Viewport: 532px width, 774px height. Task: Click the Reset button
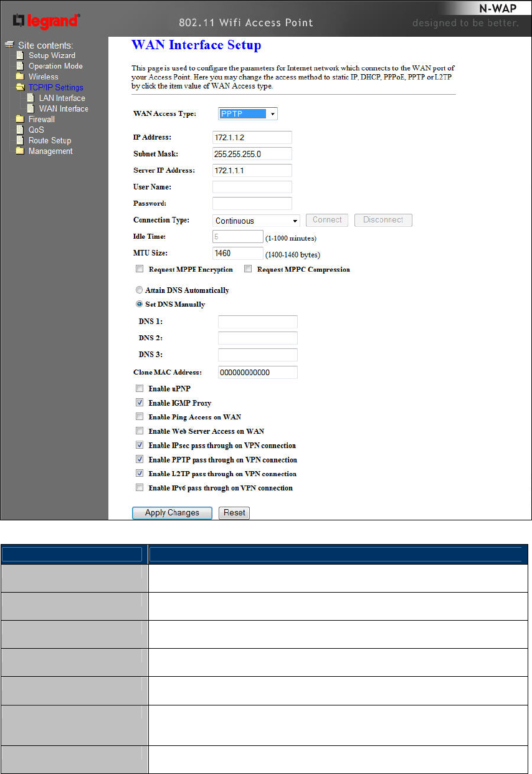234,513
